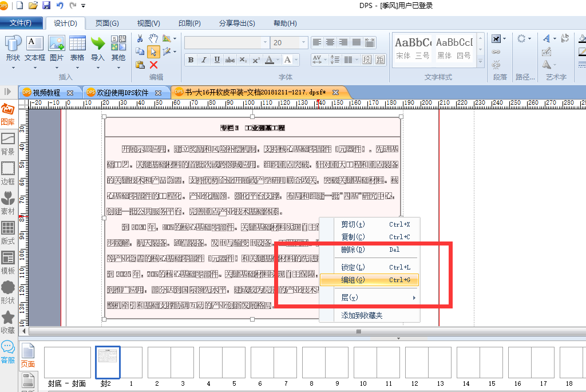Expand the font size dropdown showing 20

tap(303, 42)
